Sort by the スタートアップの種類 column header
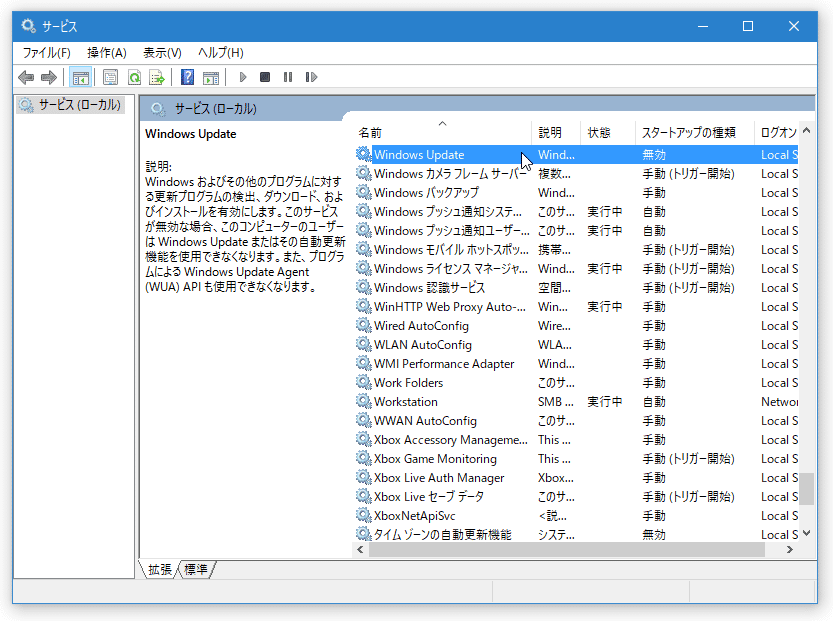Image resolution: width=833 pixels, height=621 pixels. 695,132
